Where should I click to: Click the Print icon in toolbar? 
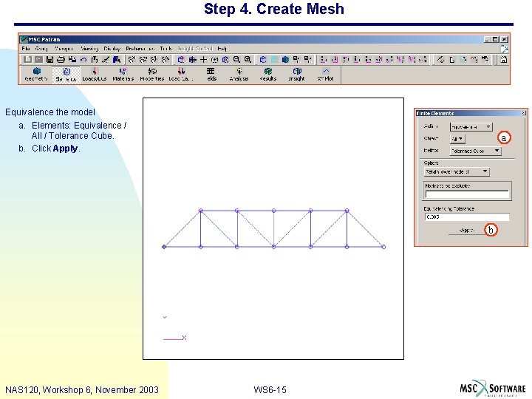click(x=61, y=60)
